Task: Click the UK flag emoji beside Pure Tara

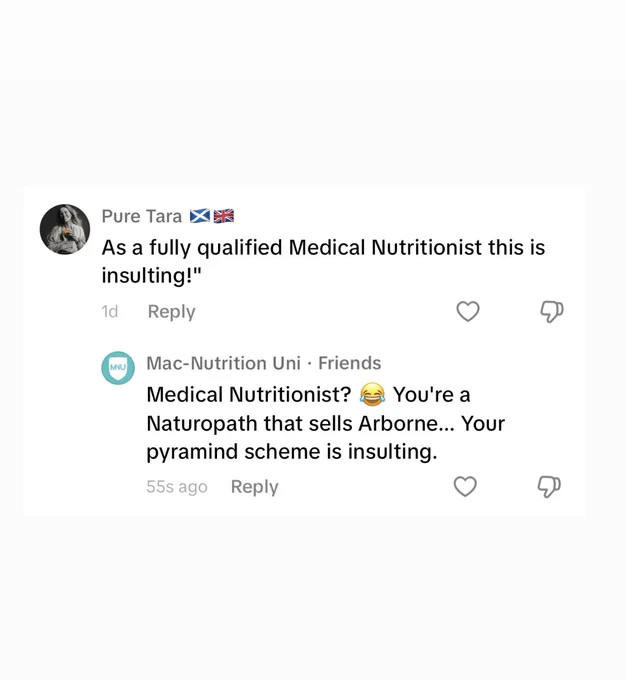Action: [223, 216]
